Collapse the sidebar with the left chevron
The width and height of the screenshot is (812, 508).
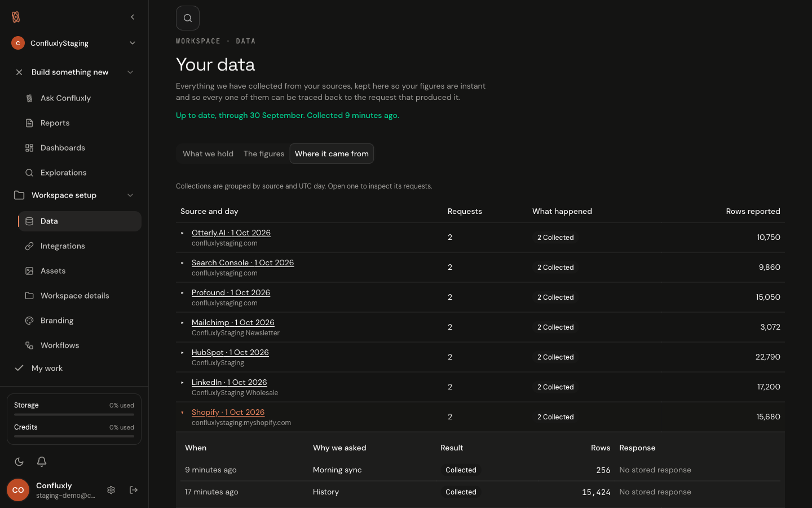pyautogui.click(x=133, y=17)
